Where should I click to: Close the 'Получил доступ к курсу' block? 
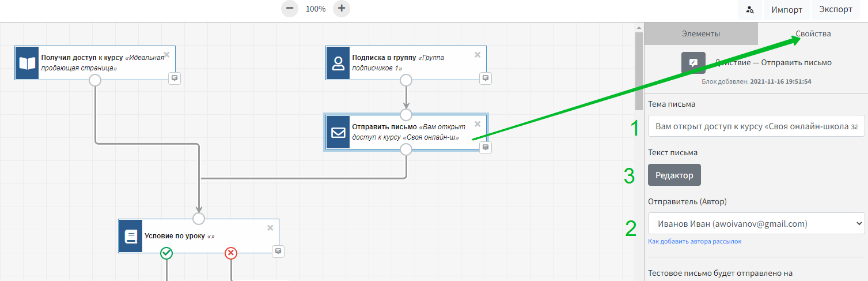(x=166, y=55)
